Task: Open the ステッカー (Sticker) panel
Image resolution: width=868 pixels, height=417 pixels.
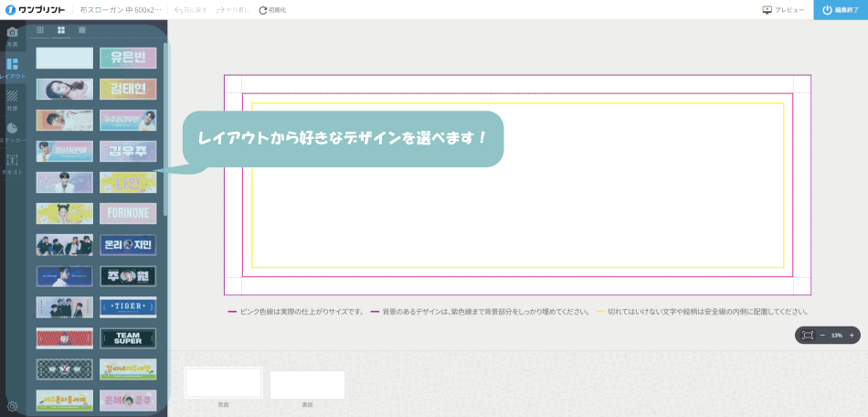Action: 12,133
